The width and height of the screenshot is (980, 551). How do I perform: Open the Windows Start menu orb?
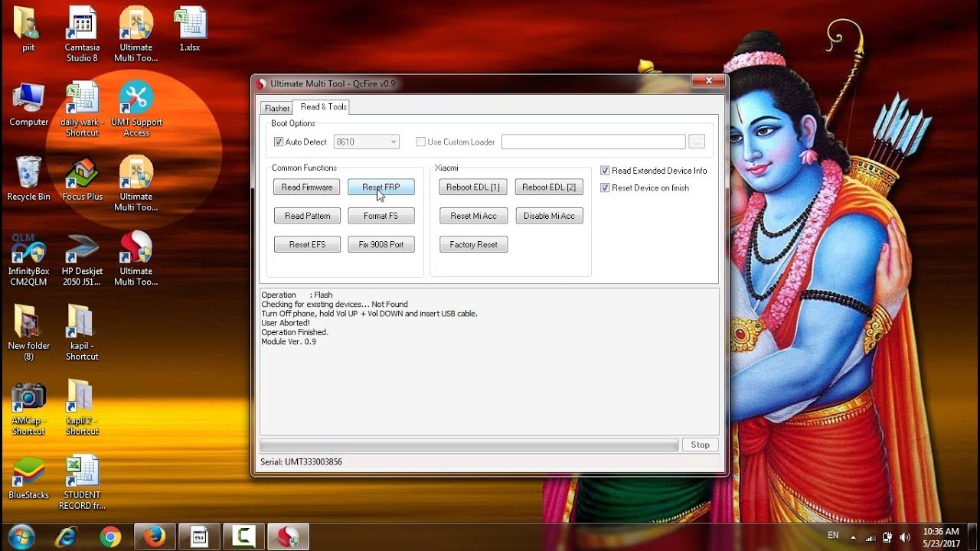click(x=21, y=536)
